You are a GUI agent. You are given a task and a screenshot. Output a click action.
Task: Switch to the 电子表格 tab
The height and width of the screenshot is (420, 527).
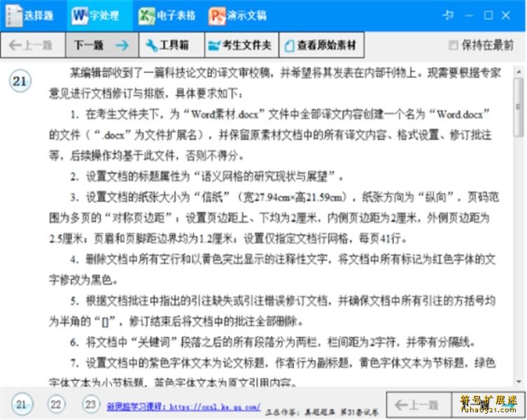pyautogui.click(x=167, y=15)
